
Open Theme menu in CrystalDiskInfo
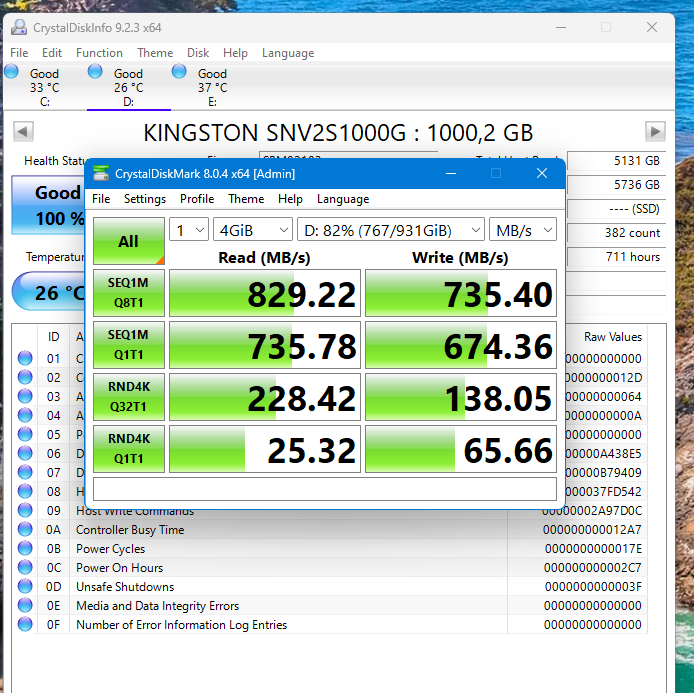pos(155,53)
